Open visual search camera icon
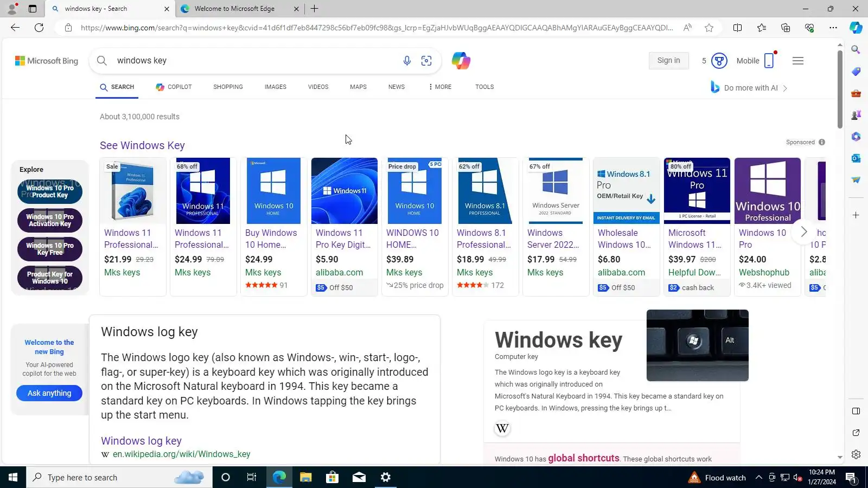The image size is (868, 488). (426, 61)
